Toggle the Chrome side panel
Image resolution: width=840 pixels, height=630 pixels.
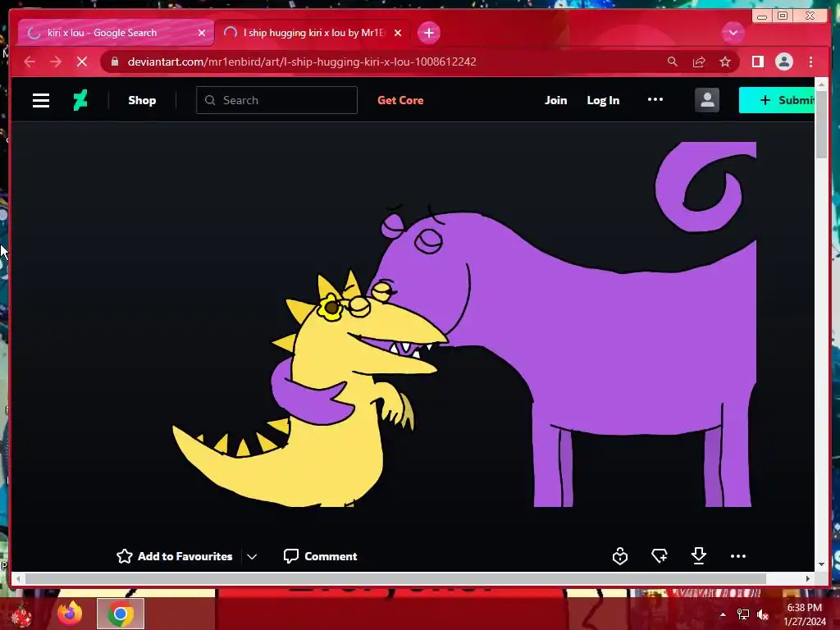pos(757,62)
